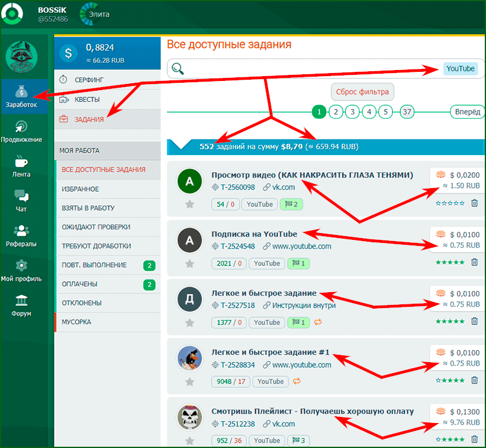
Task: Click the Элита status badge
Action: (x=95, y=14)
